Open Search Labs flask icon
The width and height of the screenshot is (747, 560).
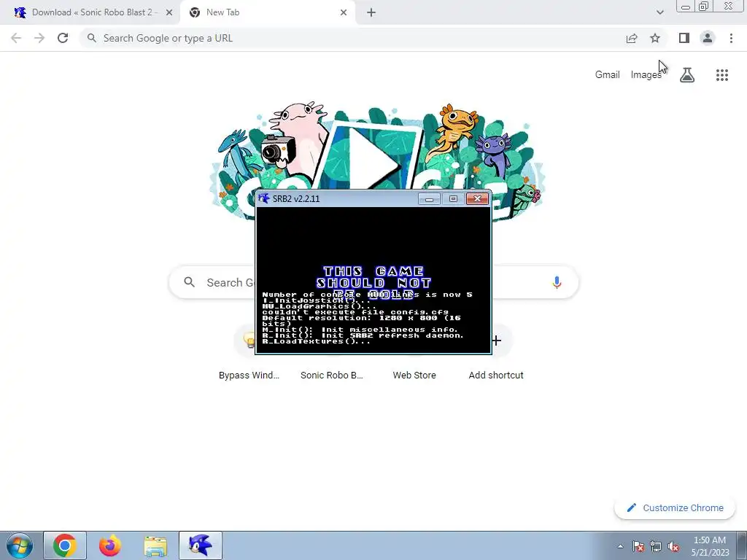pyautogui.click(x=687, y=75)
